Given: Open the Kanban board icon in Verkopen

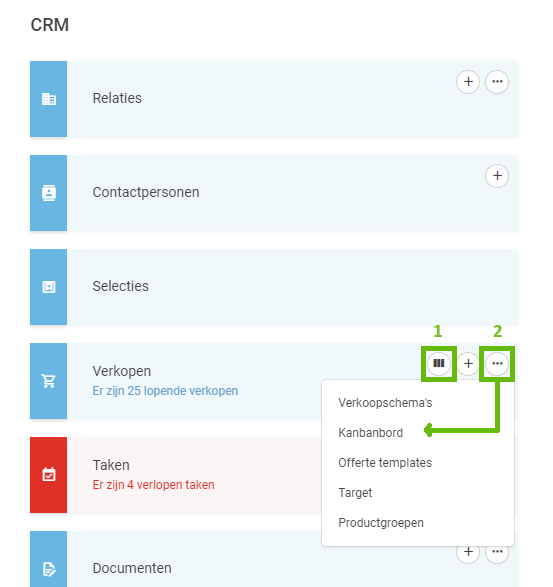Looking at the screenshot, I should coord(438,364).
